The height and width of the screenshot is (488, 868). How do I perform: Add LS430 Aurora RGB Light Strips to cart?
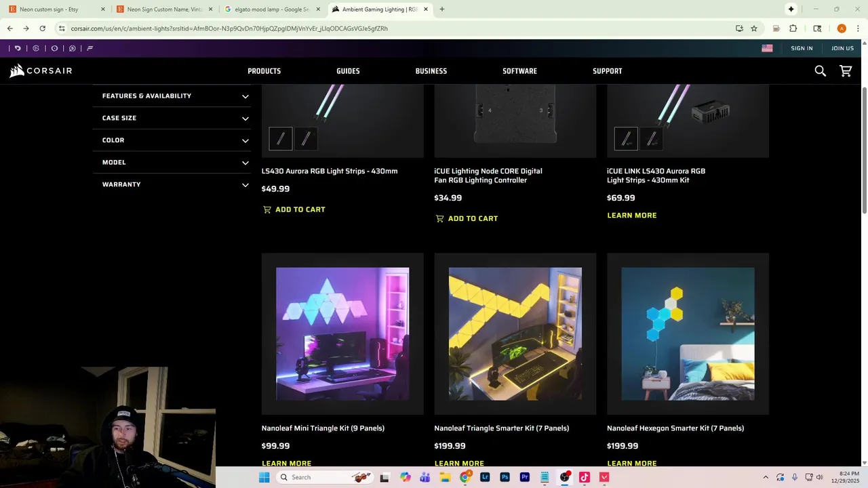(294, 209)
